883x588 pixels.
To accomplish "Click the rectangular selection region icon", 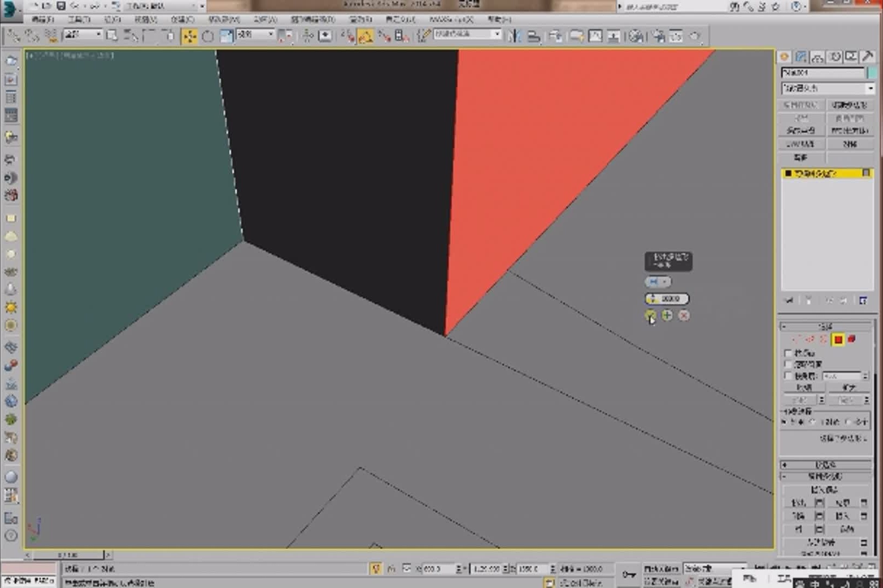I will click(x=149, y=36).
